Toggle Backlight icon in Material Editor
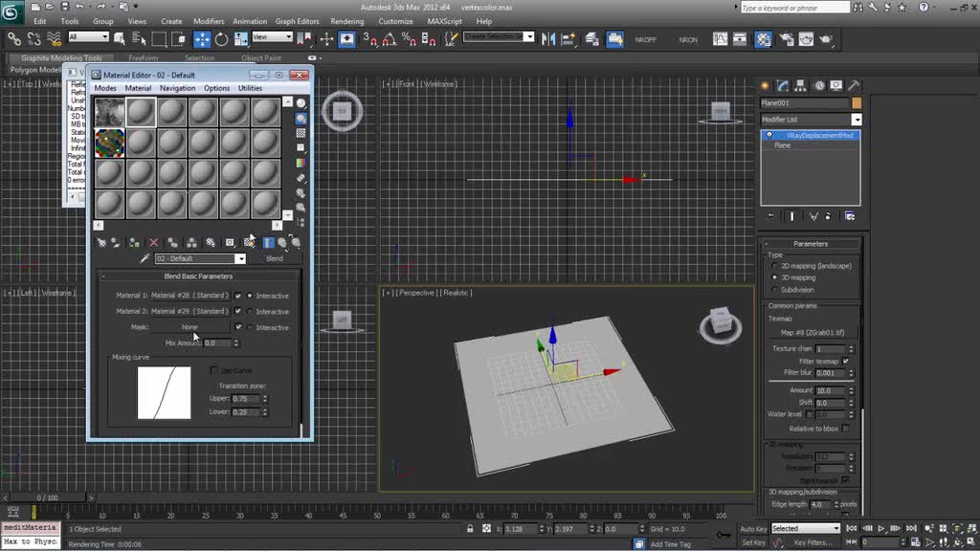This screenshot has width=980, height=551. click(301, 118)
